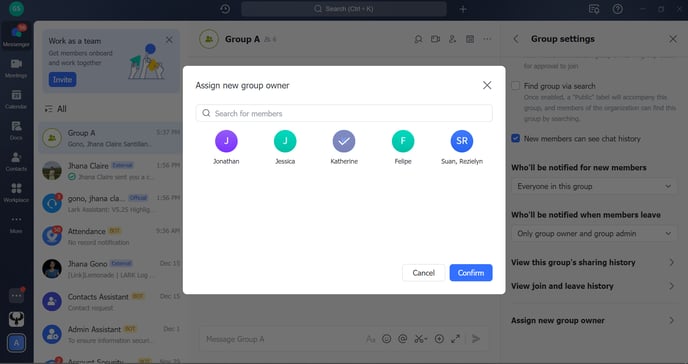Click add member icon in Group A header
Screen dimensions: 688x364
[x=452, y=39]
